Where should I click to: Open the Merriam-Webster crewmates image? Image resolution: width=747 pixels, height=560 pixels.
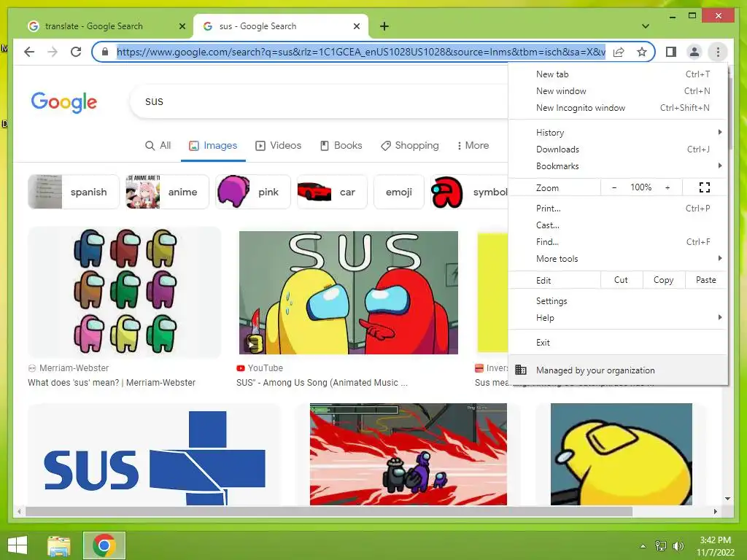tap(124, 292)
